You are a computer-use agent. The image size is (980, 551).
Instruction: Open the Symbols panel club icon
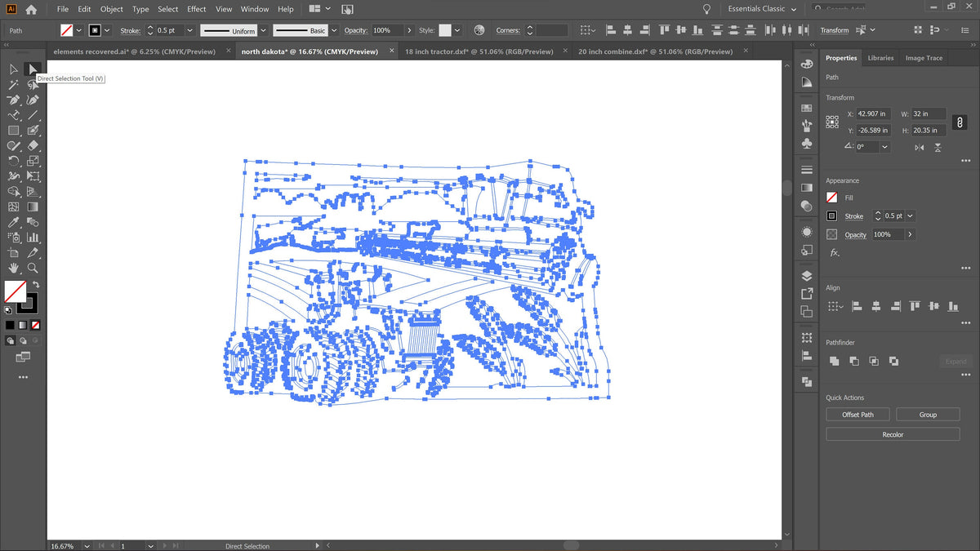[x=807, y=144]
